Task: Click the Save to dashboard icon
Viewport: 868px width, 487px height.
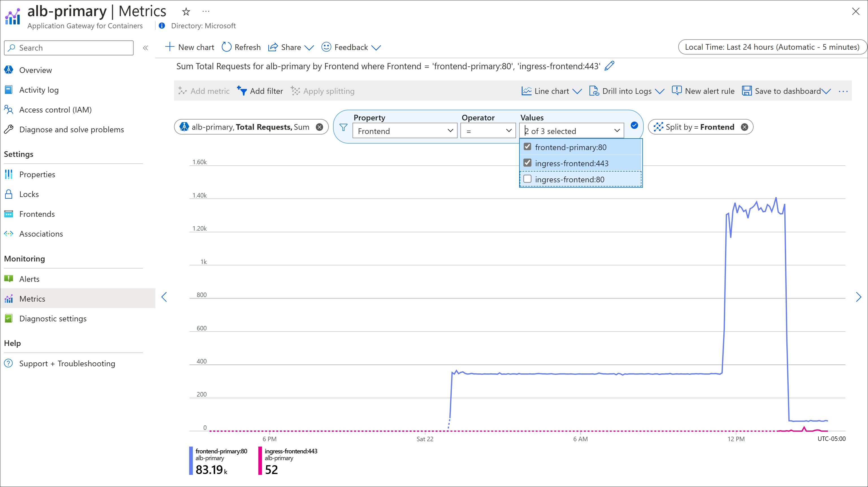Action: (x=746, y=91)
